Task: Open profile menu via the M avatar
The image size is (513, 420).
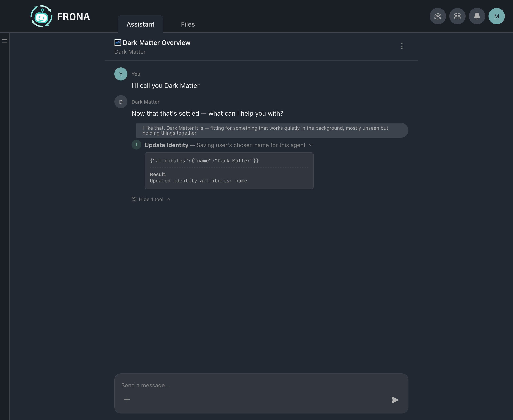Action: click(497, 16)
